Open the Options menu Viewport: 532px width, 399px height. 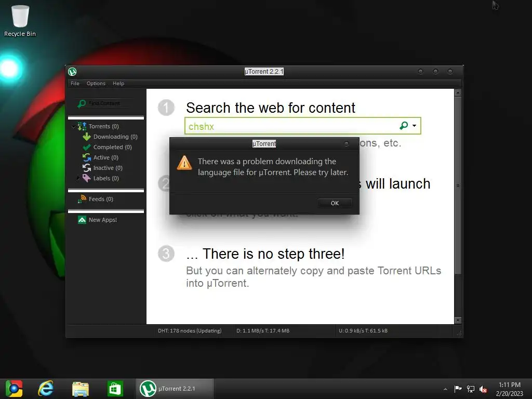pyautogui.click(x=96, y=84)
